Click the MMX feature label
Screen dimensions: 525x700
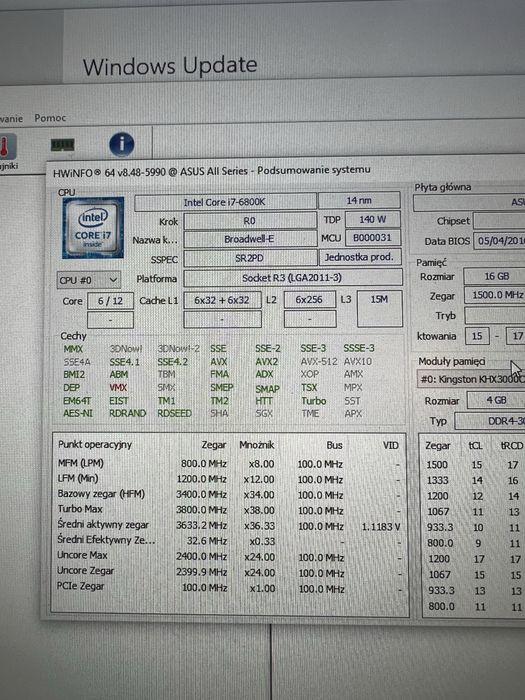coord(73,349)
